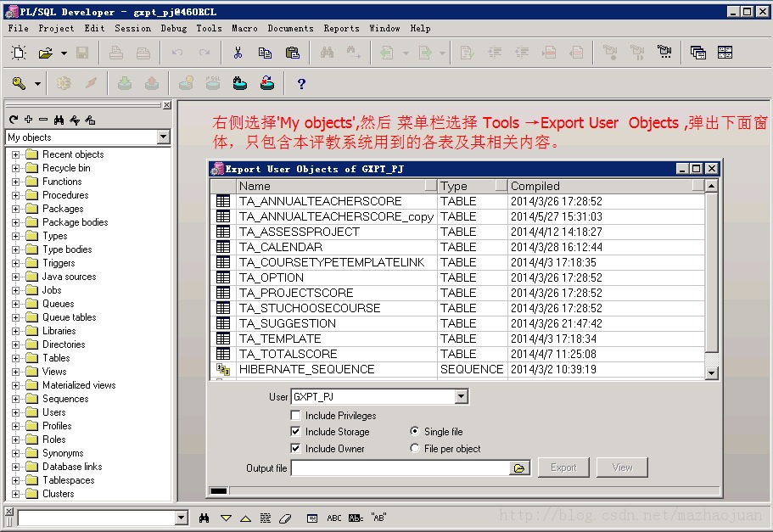Enable the Include Privileges checkbox
The height and width of the screenshot is (532, 773).
(x=296, y=416)
